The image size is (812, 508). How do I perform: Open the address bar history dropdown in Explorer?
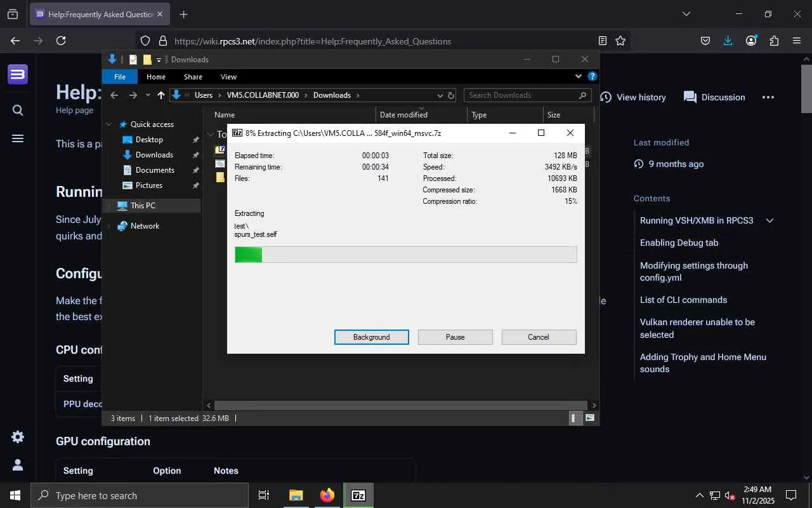click(x=440, y=95)
